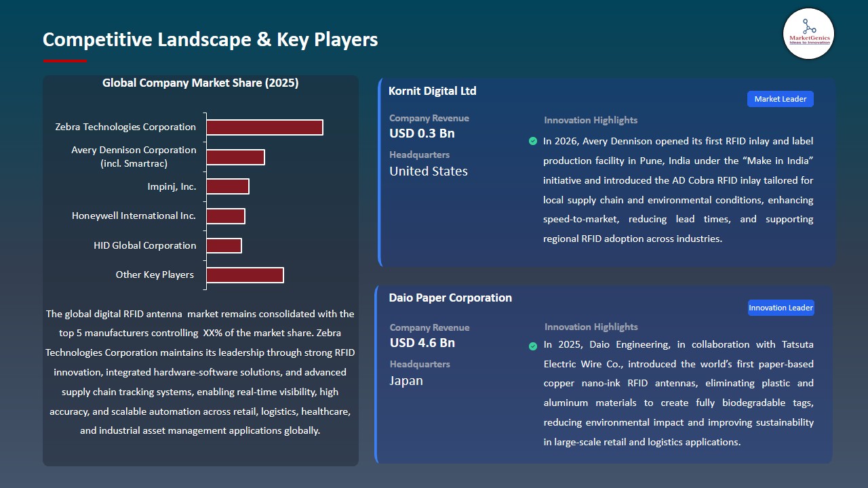Screen dimensions: 868x488
Task: Click the paragraph about Pune, India RFID facility
Action: pyautogui.click(x=678, y=190)
